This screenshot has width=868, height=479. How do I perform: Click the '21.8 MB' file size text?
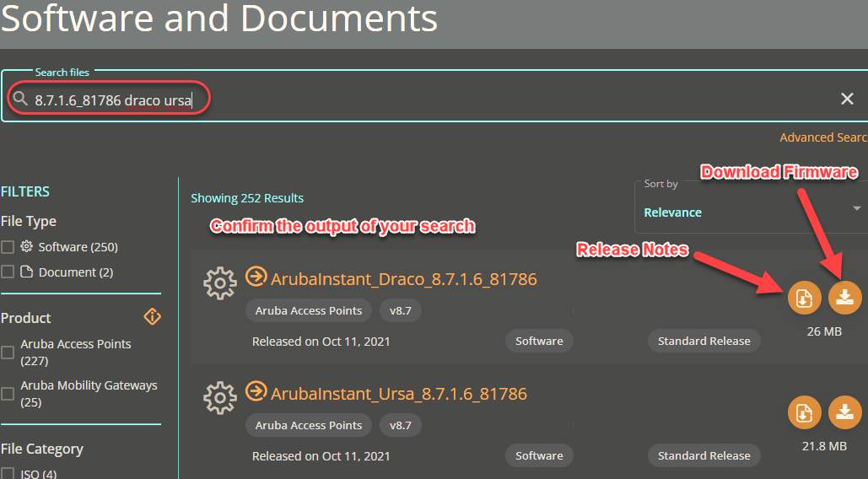(x=824, y=446)
